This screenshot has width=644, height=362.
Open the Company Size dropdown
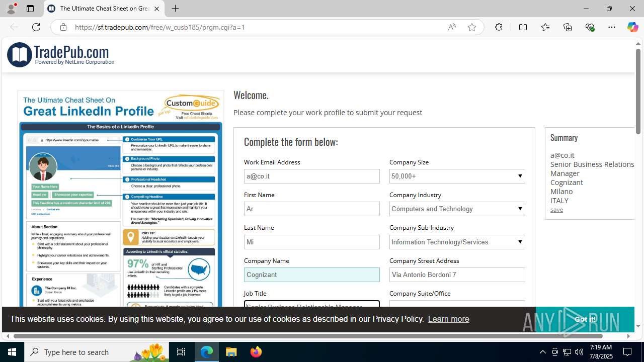point(457,176)
